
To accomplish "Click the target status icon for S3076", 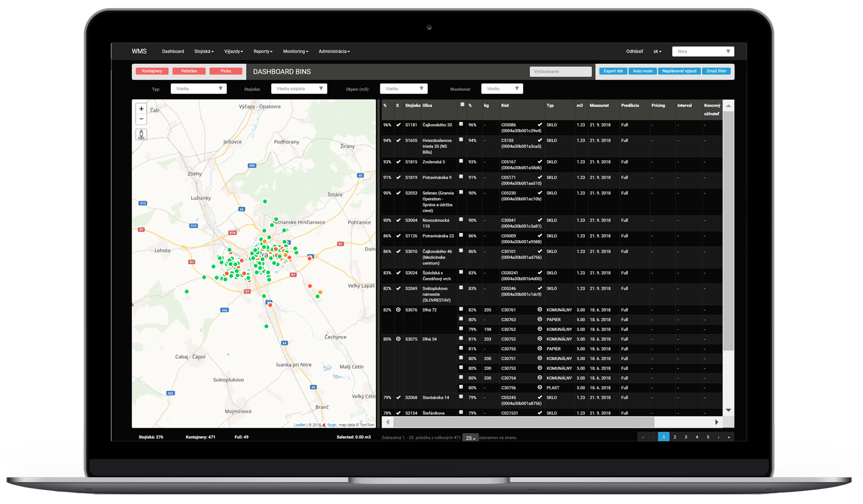I will pos(398,310).
